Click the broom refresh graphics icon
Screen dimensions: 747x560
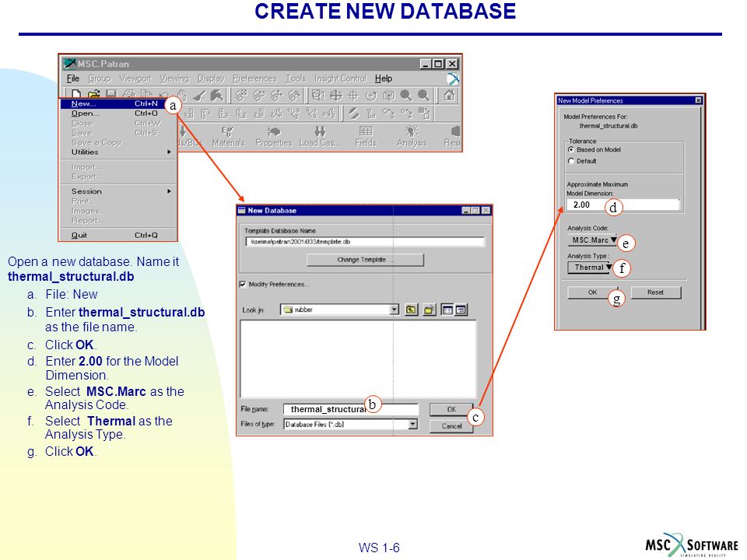pyautogui.click(x=199, y=96)
